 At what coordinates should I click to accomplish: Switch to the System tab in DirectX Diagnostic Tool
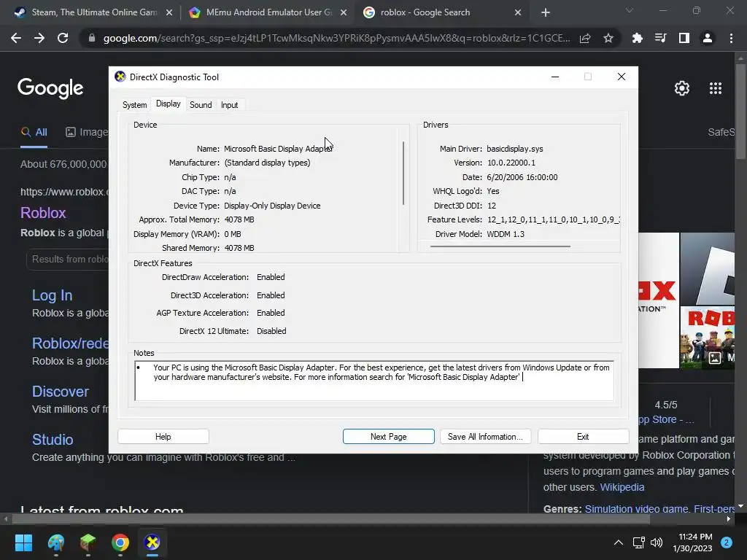(134, 105)
